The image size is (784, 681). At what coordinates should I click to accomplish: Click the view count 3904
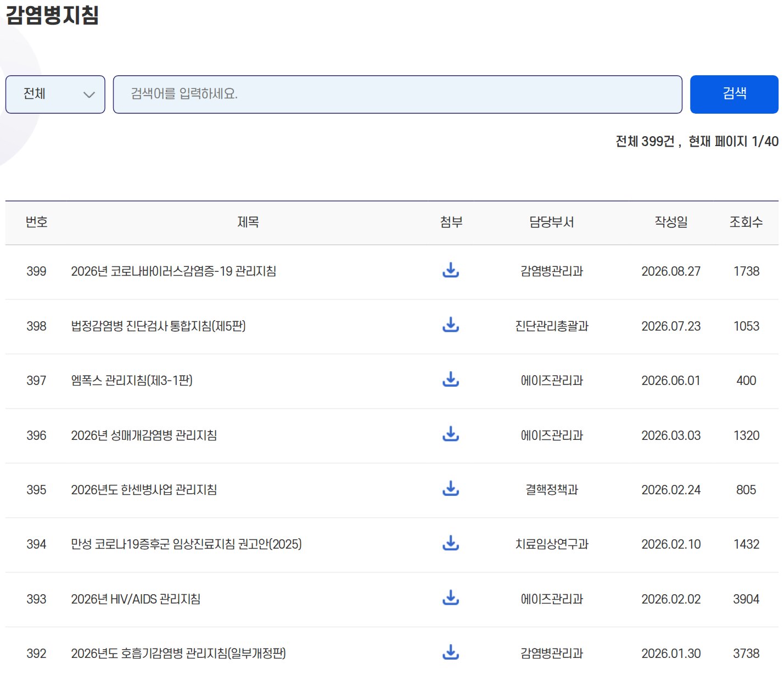(746, 599)
